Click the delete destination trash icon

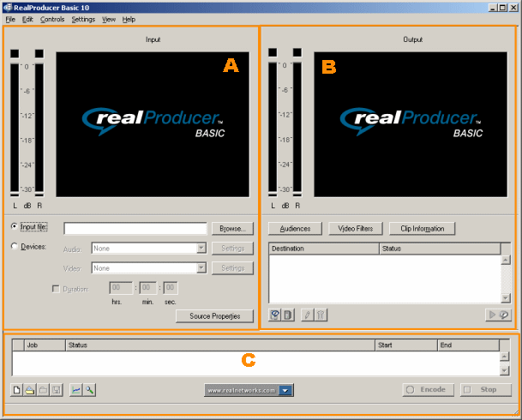[x=320, y=315]
